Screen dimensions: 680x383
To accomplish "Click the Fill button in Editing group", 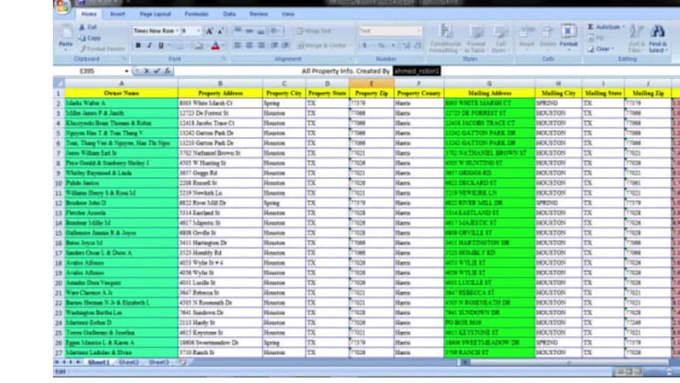I will pyautogui.click(x=597, y=38).
